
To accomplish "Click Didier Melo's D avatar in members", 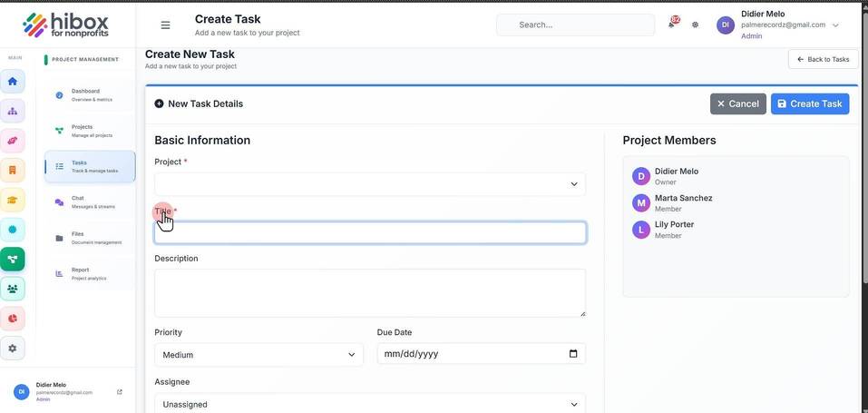I will click(641, 176).
